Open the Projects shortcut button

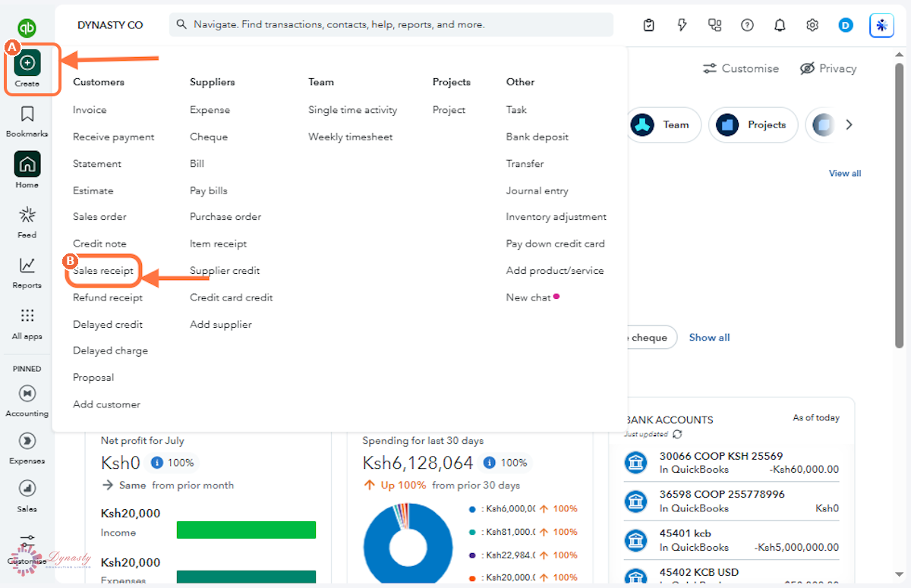click(752, 124)
